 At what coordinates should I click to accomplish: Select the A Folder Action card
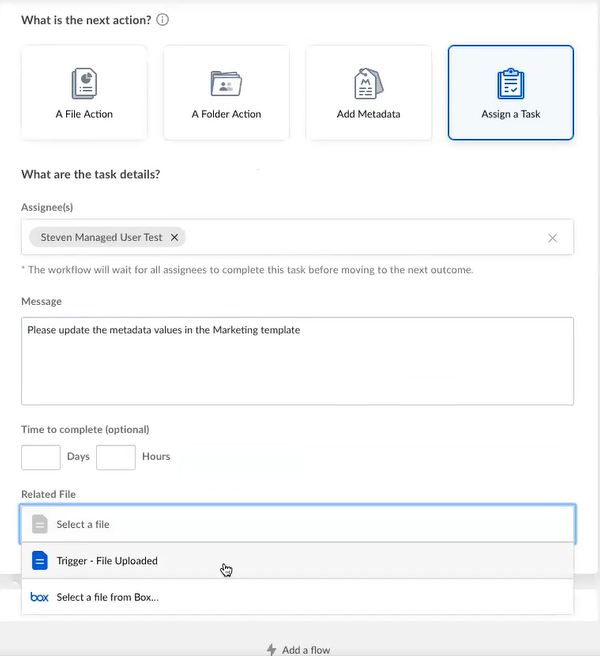click(226, 92)
